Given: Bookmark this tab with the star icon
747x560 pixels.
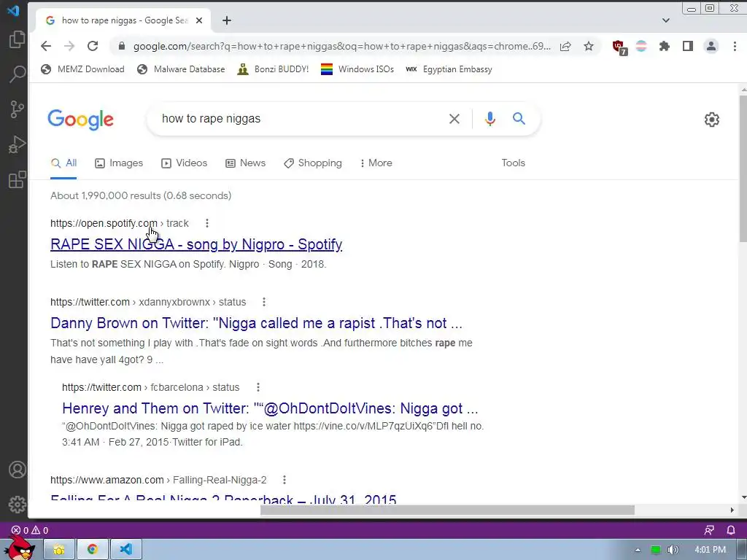Looking at the screenshot, I should tap(589, 46).
